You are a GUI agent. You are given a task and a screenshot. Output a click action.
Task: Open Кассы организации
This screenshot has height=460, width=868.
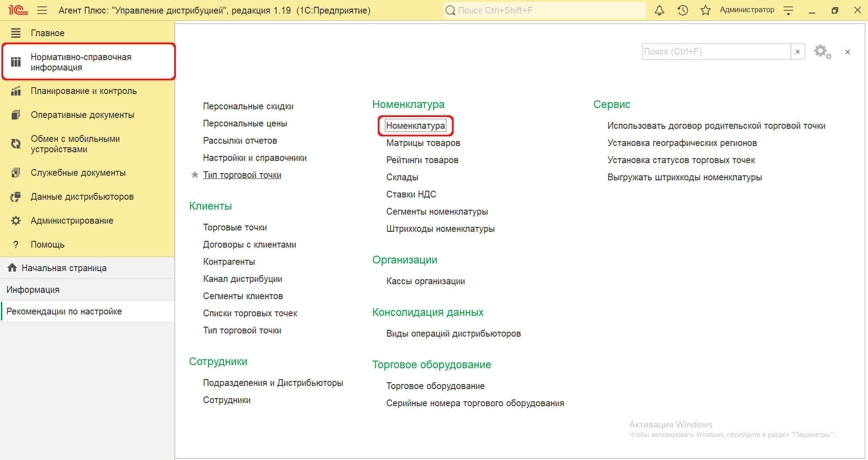425,281
